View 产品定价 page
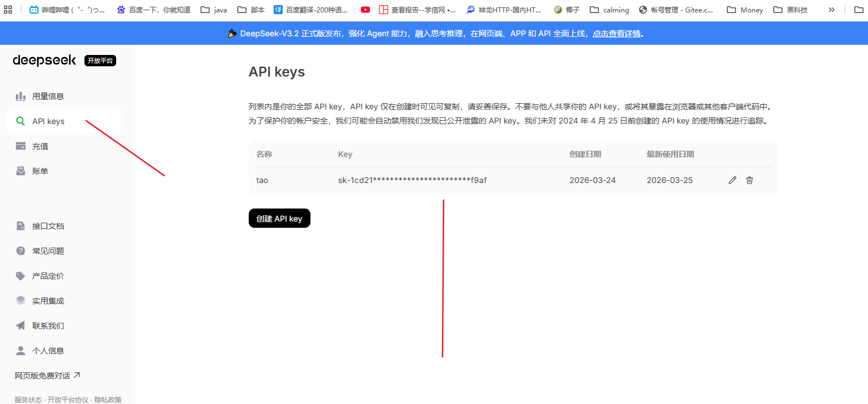 (x=64, y=276)
